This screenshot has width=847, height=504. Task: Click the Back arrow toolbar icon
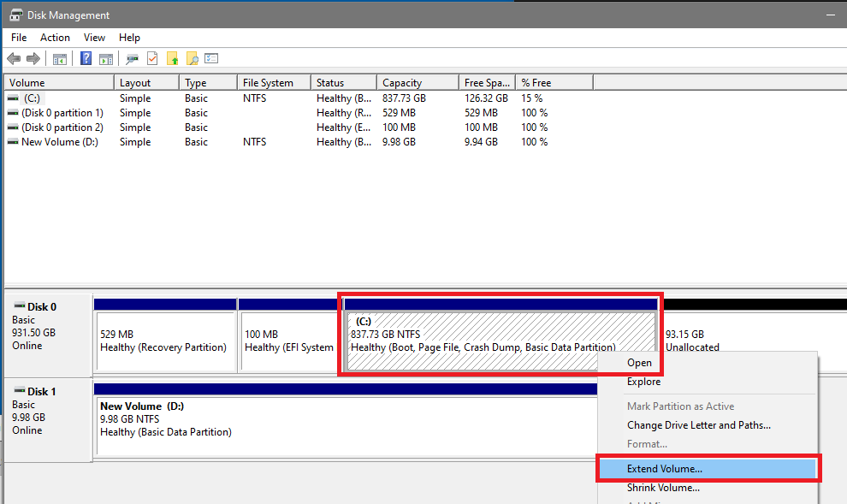tap(14, 58)
